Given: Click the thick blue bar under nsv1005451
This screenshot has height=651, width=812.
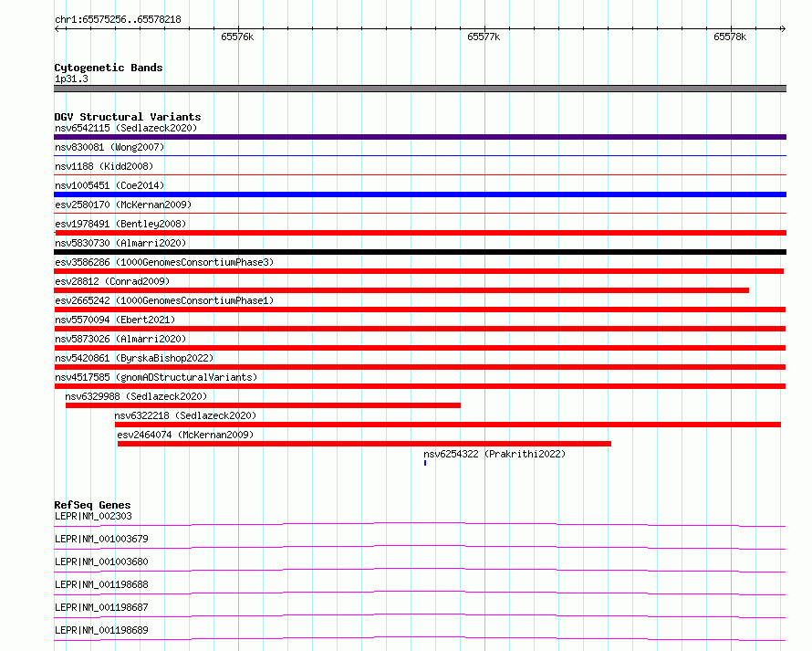Looking at the screenshot, I should [420, 194].
